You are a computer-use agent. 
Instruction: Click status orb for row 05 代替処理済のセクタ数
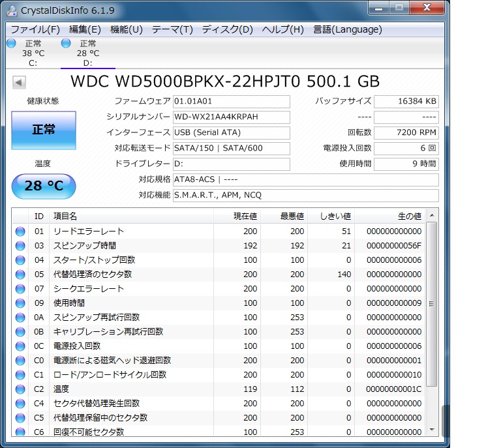20,275
